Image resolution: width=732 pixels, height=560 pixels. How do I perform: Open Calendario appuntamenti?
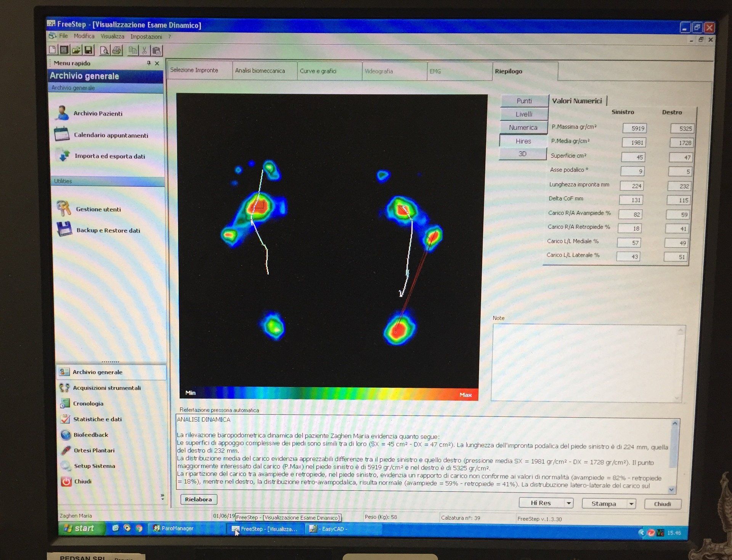tap(101, 135)
